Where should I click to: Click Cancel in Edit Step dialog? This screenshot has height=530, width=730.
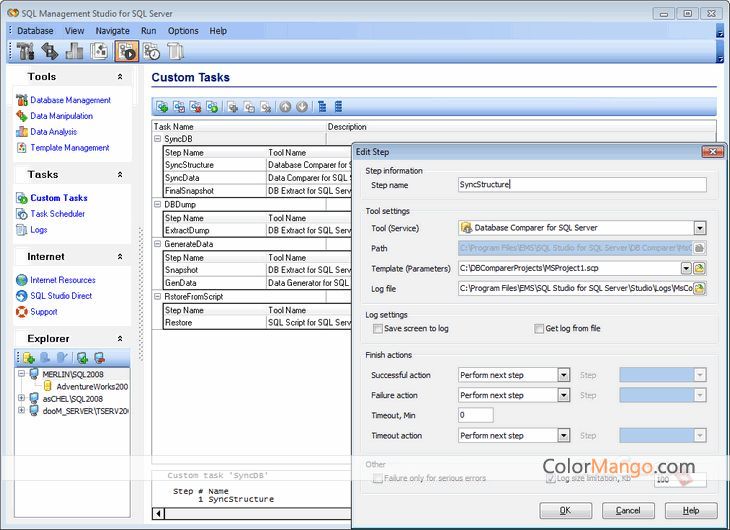(x=628, y=510)
